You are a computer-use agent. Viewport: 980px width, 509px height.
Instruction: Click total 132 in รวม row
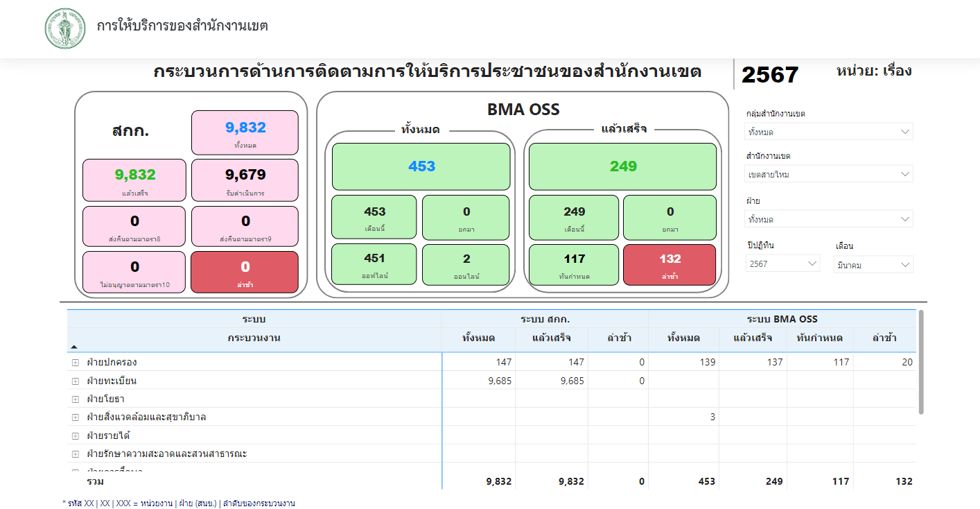click(x=904, y=481)
